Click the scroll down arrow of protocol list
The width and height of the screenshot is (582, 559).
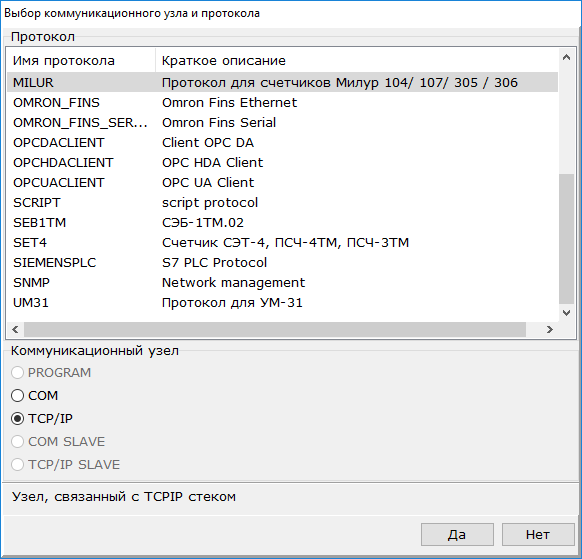[x=566, y=313]
